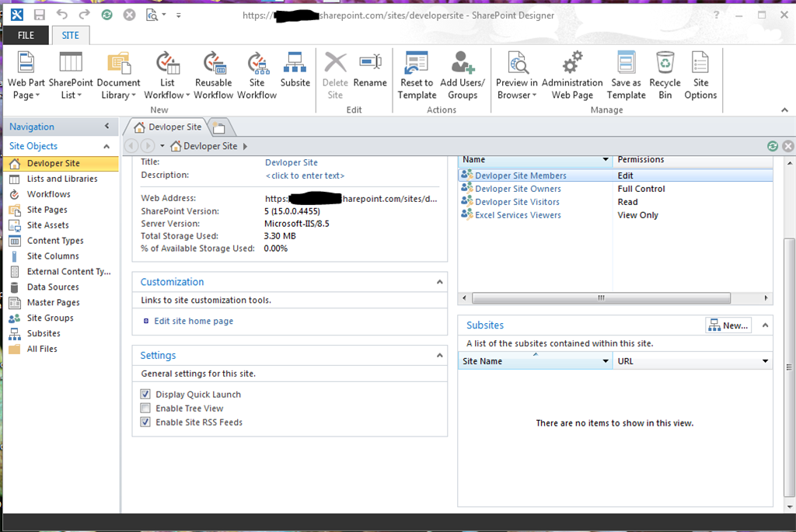This screenshot has height=532, width=796.
Task: Toggle Display Quick Launch checkbox
Action: point(145,394)
